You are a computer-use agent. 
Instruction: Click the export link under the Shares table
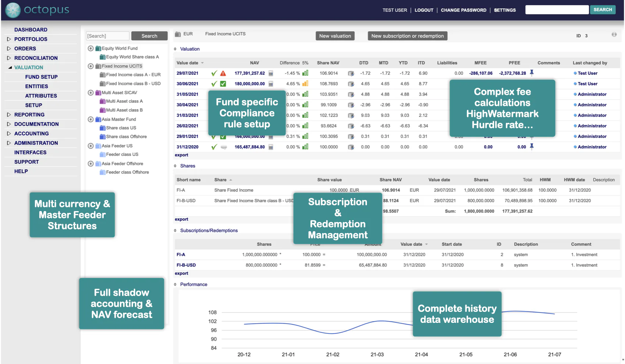pyautogui.click(x=181, y=219)
